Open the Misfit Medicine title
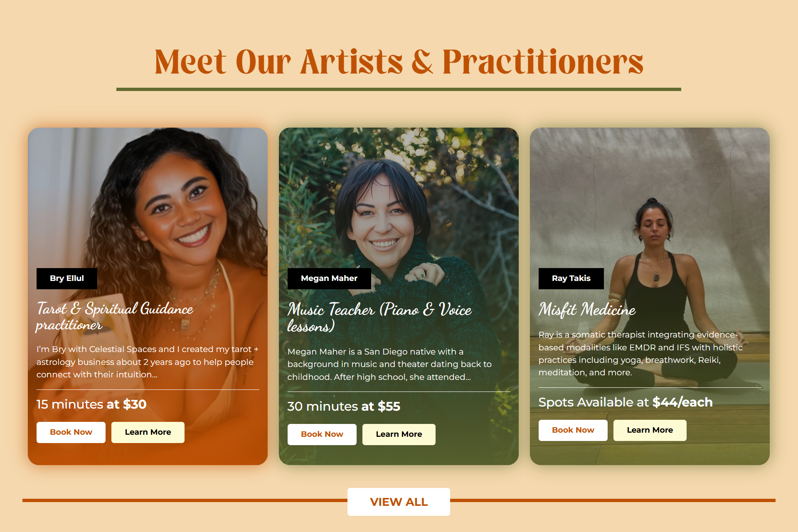This screenshot has width=798, height=532. (x=587, y=310)
